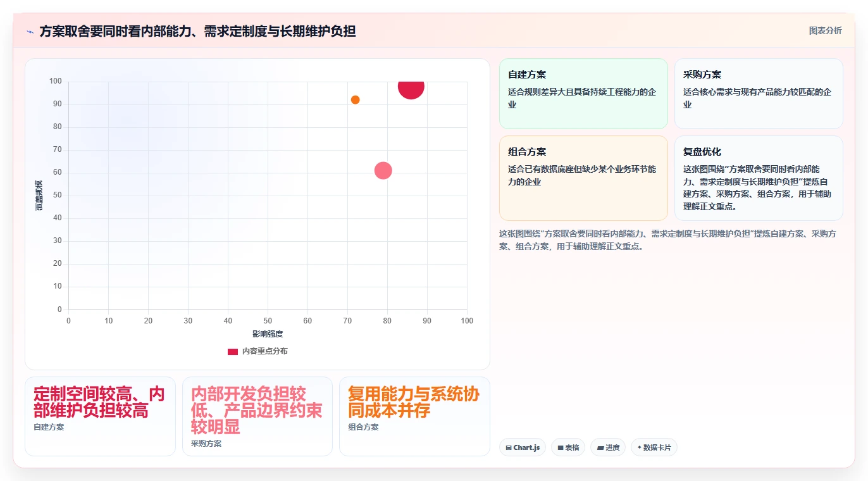Click the 图表分析 label in header
The height and width of the screenshot is (481, 868).
coord(825,30)
